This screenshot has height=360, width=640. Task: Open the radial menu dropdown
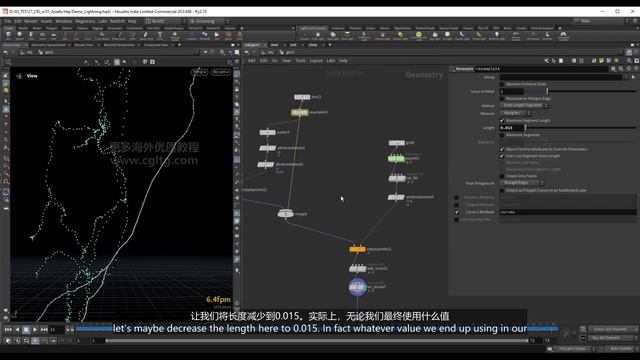point(208,21)
